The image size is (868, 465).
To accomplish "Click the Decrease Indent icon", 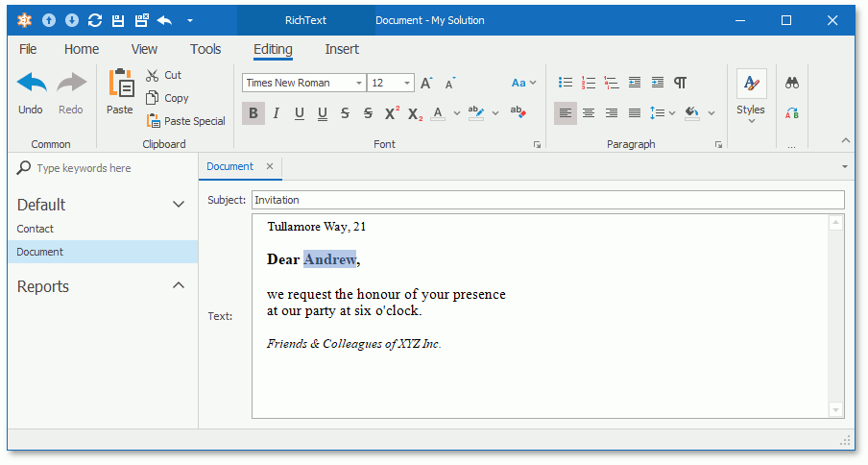I will point(635,83).
